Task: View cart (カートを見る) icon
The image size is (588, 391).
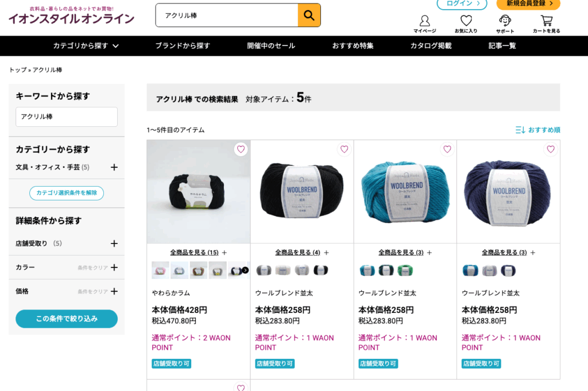Action: click(547, 24)
